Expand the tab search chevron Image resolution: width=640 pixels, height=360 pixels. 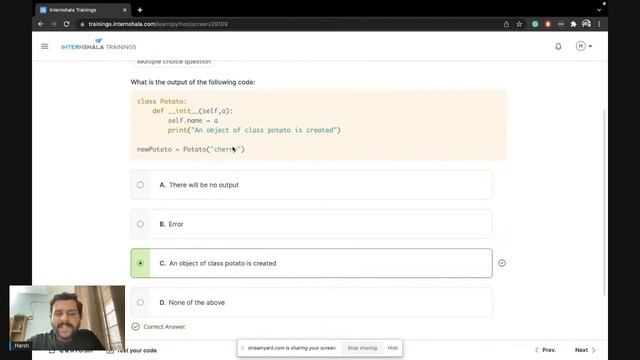[599, 10]
